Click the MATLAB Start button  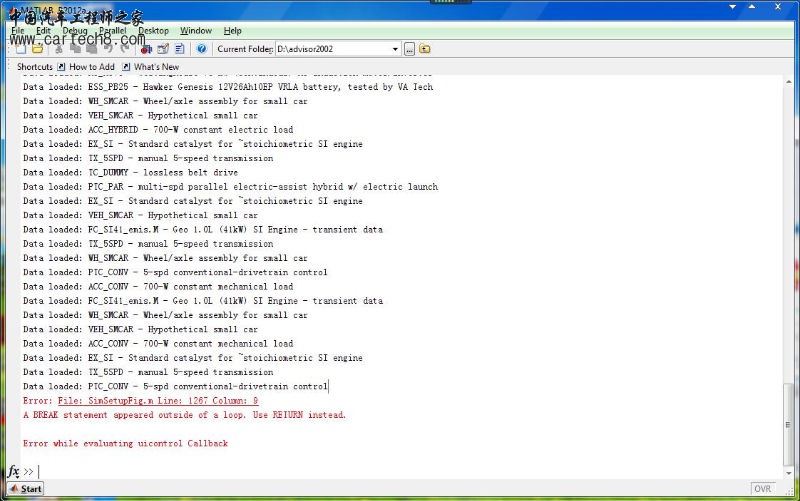tap(26, 489)
